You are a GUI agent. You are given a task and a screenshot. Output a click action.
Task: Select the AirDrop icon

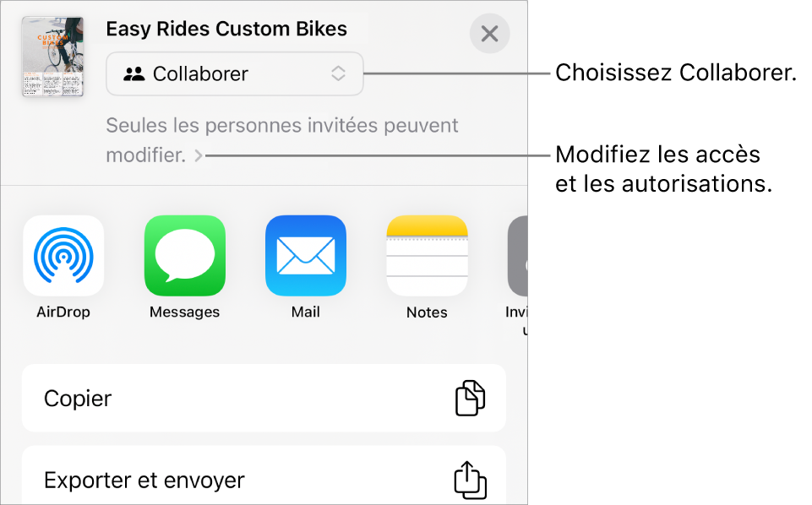pyautogui.click(x=63, y=255)
